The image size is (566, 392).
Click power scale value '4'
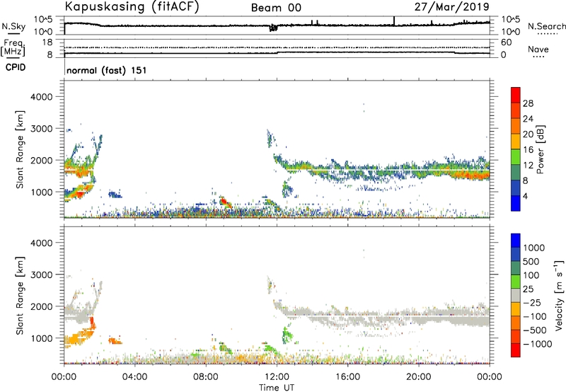[525, 196]
